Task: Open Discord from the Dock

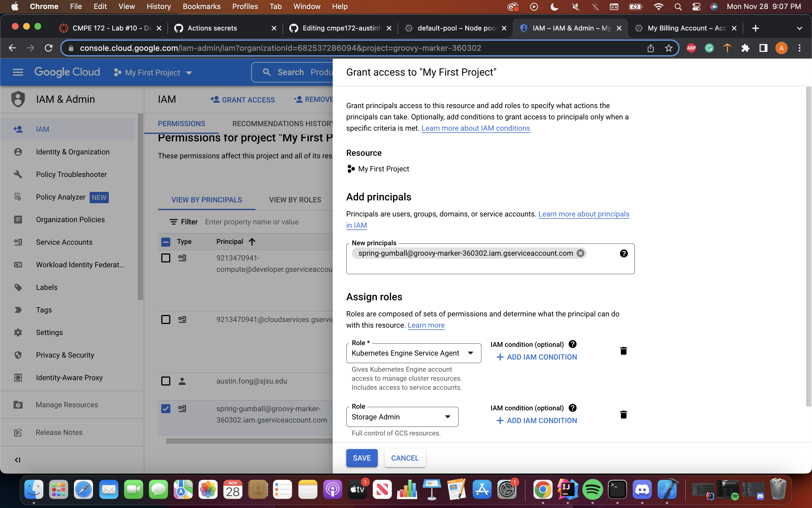Action: click(642, 490)
